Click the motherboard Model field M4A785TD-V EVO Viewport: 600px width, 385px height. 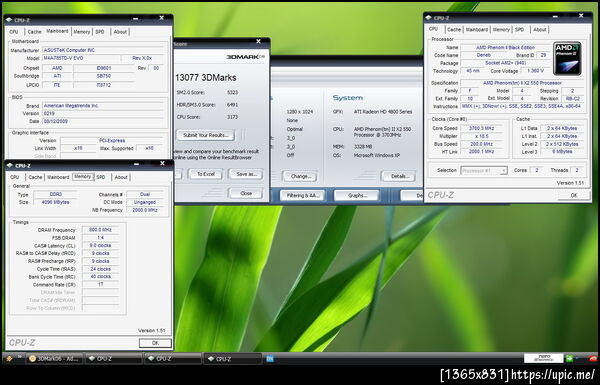coord(81,58)
